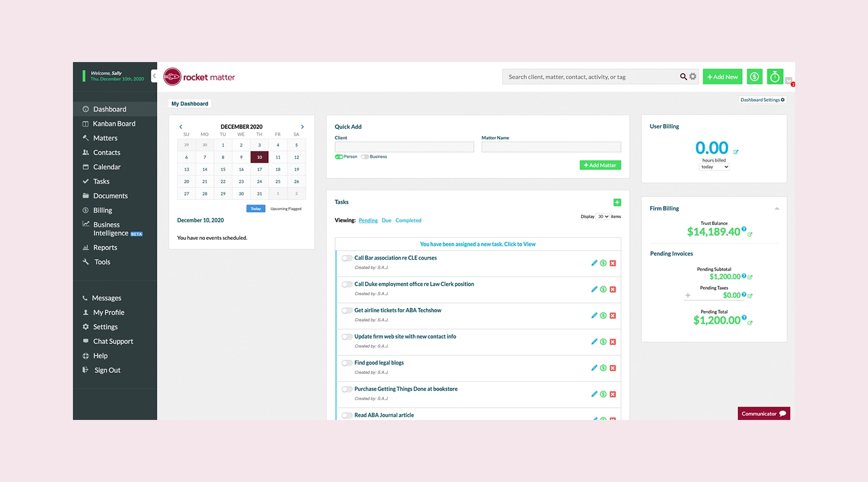Delete the Call Duke employment office task
868x482 pixels.
pos(613,289)
